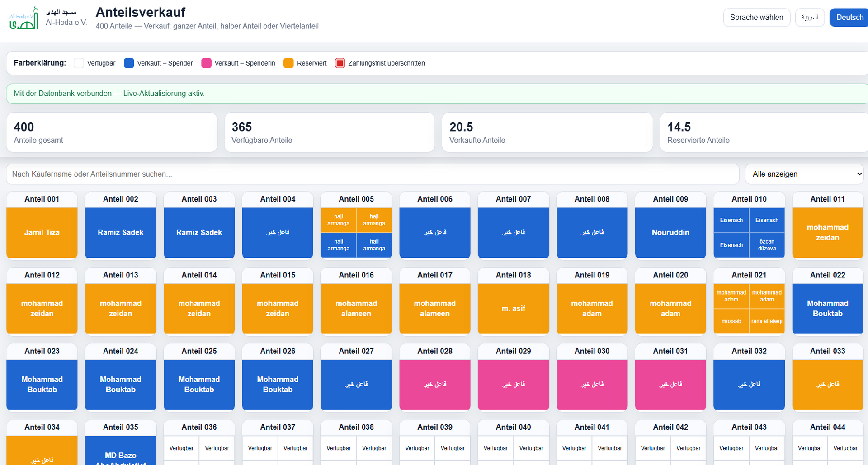
Task: Click the rami alfalwgi quarter in Anteil 021
Action: click(767, 321)
